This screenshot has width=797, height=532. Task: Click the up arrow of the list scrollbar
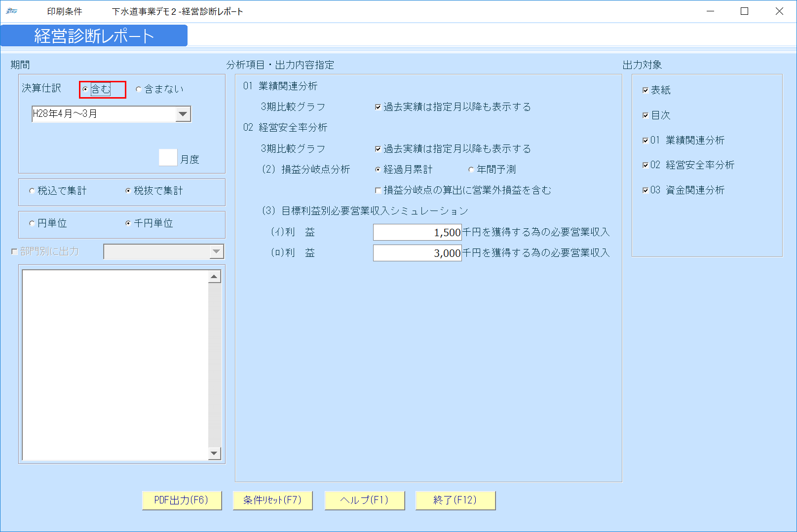pyautogui.click(x=213, y=276)
